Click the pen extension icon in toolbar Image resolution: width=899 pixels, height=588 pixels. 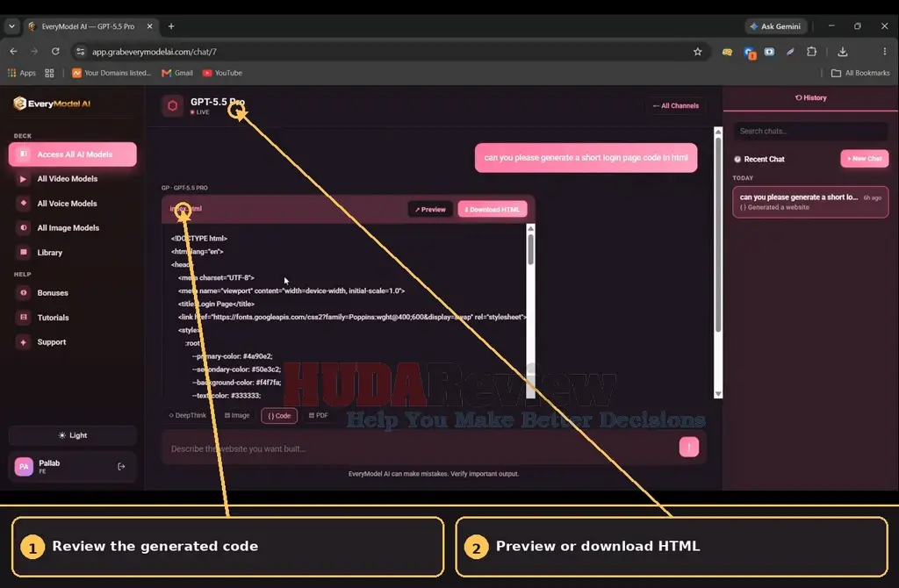click(x=790, y=52)
